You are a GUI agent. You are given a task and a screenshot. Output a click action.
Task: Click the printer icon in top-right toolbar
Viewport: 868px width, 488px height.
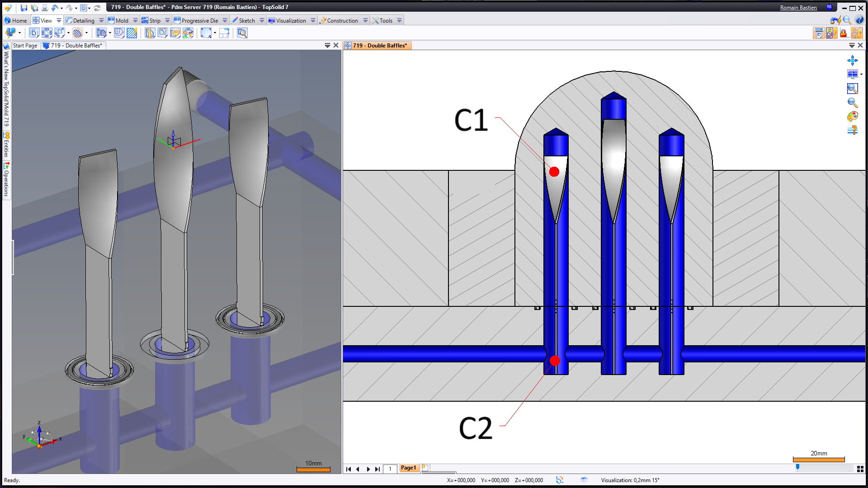tap(818, 33)
